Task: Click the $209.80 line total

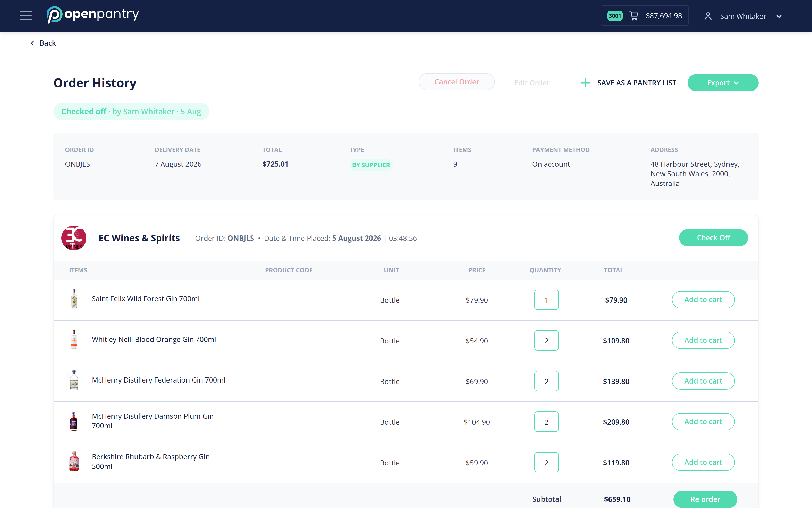Action: [616, 422]
